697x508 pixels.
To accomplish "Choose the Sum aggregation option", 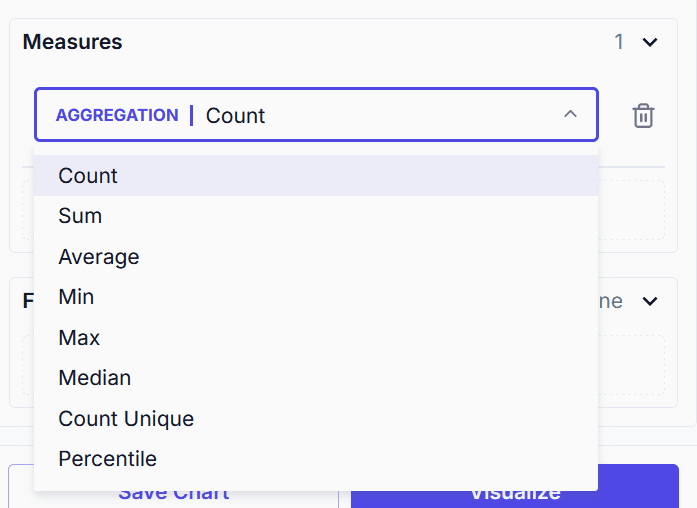I will click(80, 216).
